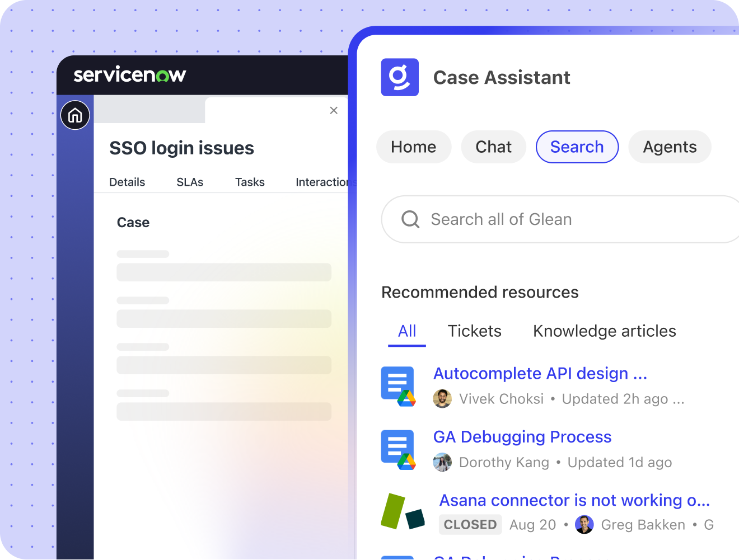The width and height of the screenshot is (739, 560).
Task: Click the SSO login issues title
Action: 181,148
